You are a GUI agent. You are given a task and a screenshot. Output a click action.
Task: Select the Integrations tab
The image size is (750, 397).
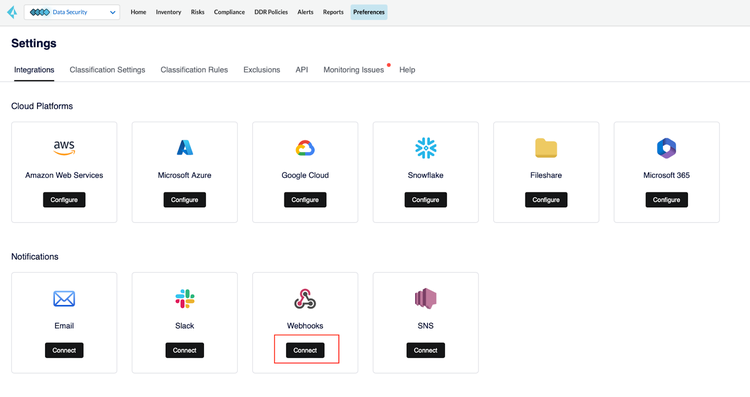click(x=34, y=70)
